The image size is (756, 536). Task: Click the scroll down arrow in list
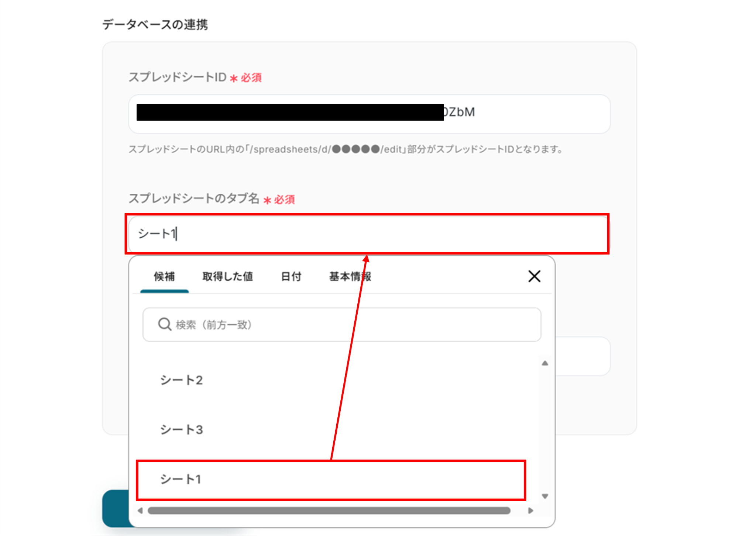[545, 496]
